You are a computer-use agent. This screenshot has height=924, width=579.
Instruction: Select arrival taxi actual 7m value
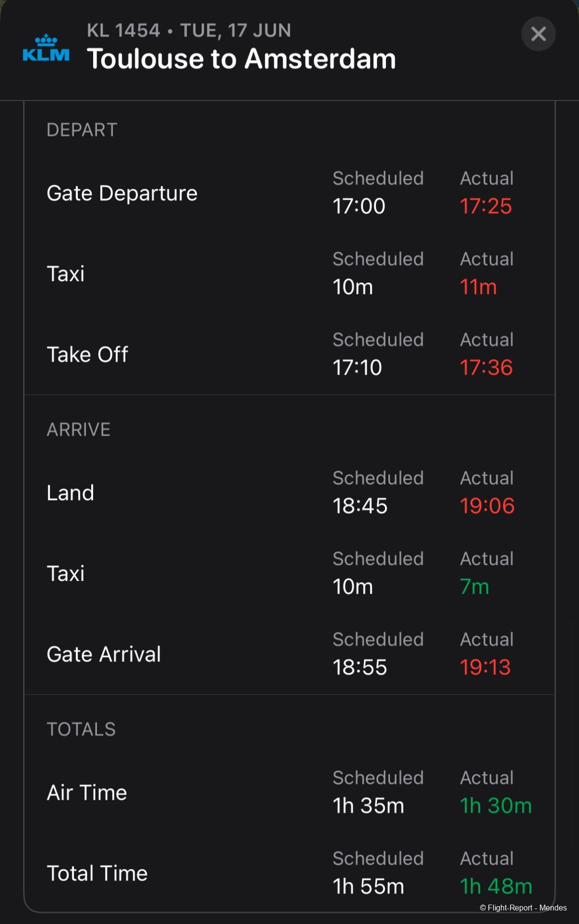[x=474, y=587]
